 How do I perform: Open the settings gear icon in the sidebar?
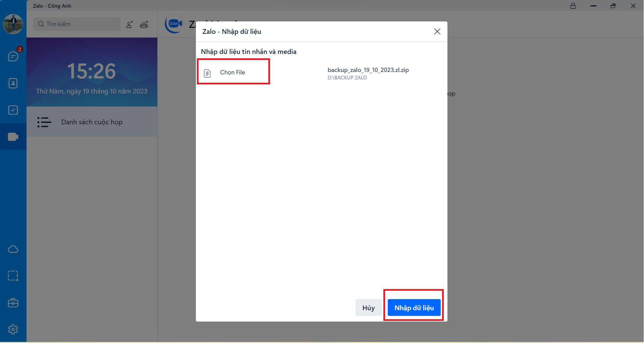tap(13, 330)
